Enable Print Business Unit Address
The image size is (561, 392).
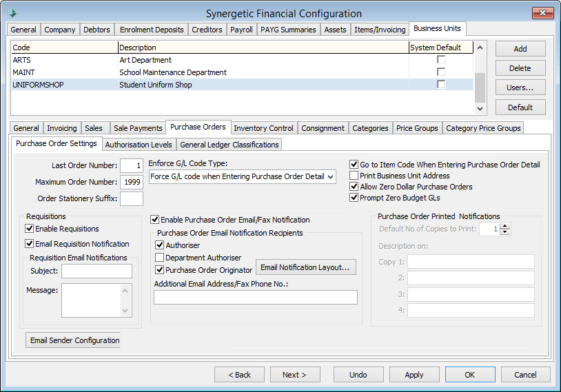[x=354, y=176]
